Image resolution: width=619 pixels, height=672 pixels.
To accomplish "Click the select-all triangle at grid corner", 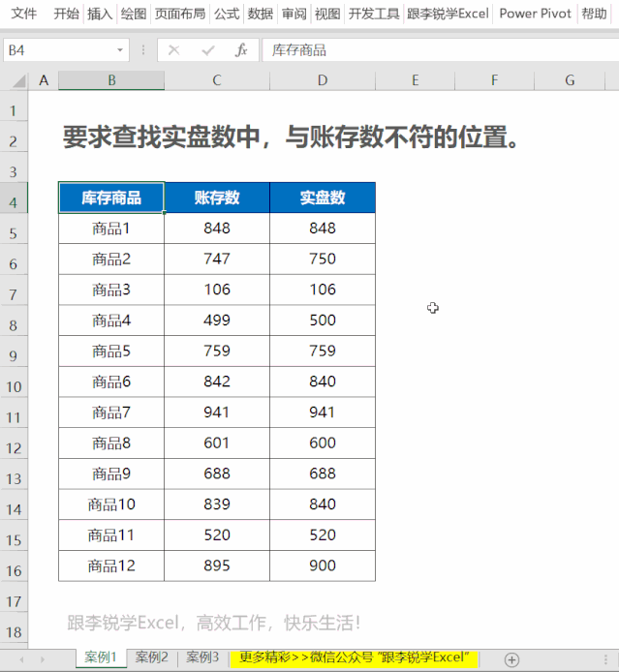I will point(18,80).
